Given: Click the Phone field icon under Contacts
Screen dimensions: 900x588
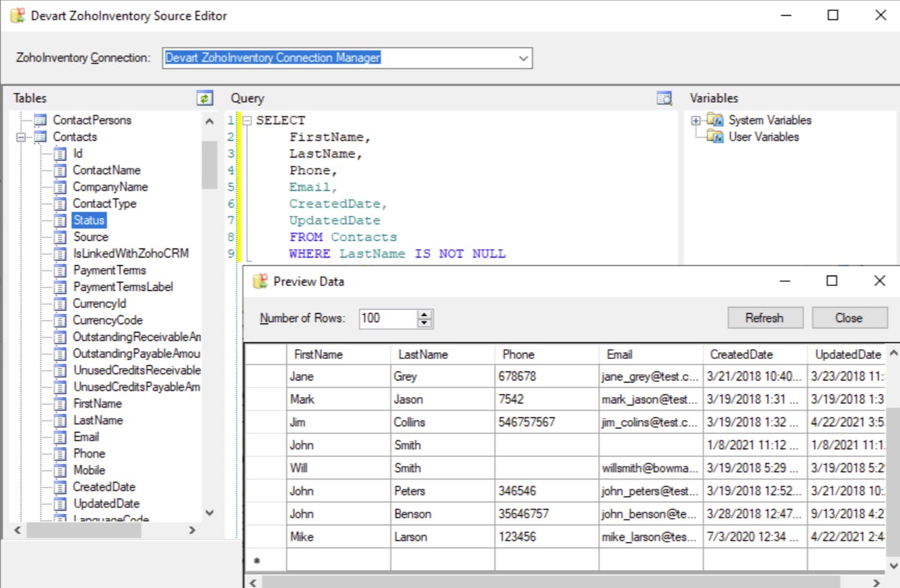Looking at the screenshot, I should (61, 453).
